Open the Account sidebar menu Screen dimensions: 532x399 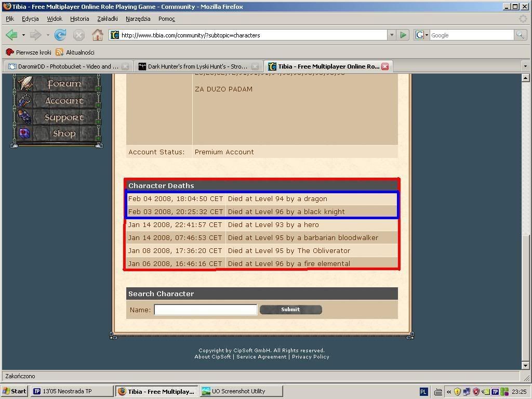[64, 100]
